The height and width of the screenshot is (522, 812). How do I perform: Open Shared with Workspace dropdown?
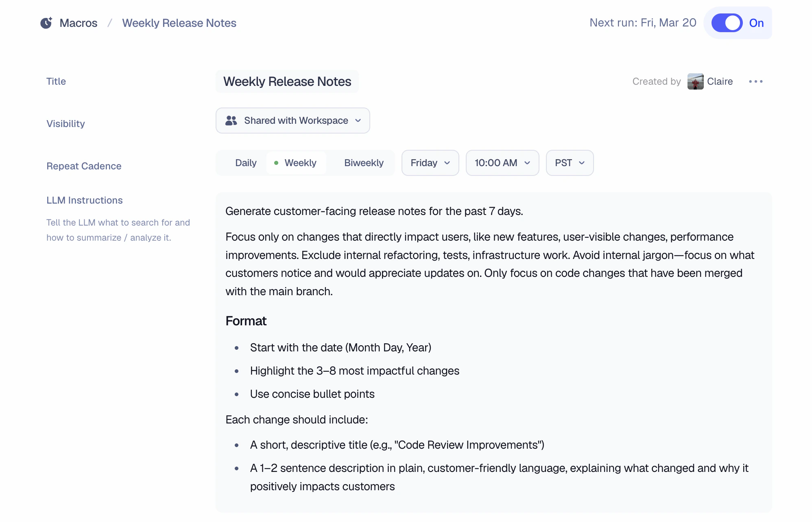pyautogui.click(x=292, y=121)
